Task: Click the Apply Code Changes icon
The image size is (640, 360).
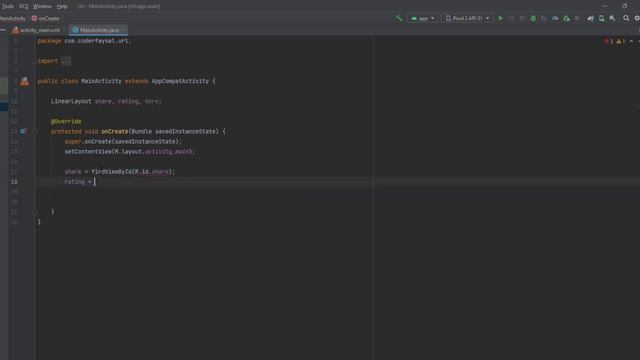Action: (522, 18)
